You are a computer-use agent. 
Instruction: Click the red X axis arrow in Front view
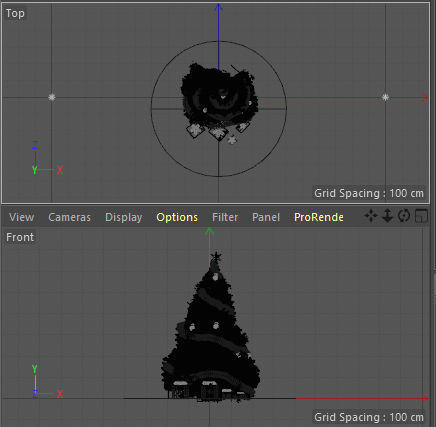(x=424, y=398)
